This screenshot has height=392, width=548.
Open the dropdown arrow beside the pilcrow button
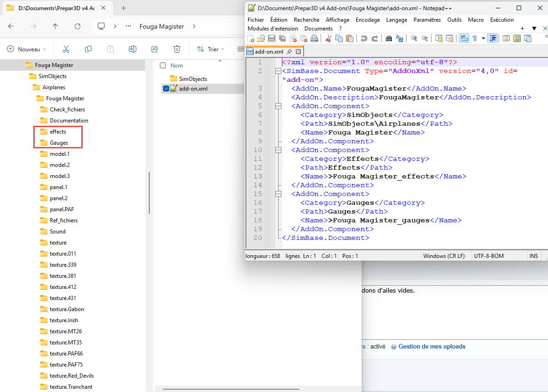tap(483, 38)
